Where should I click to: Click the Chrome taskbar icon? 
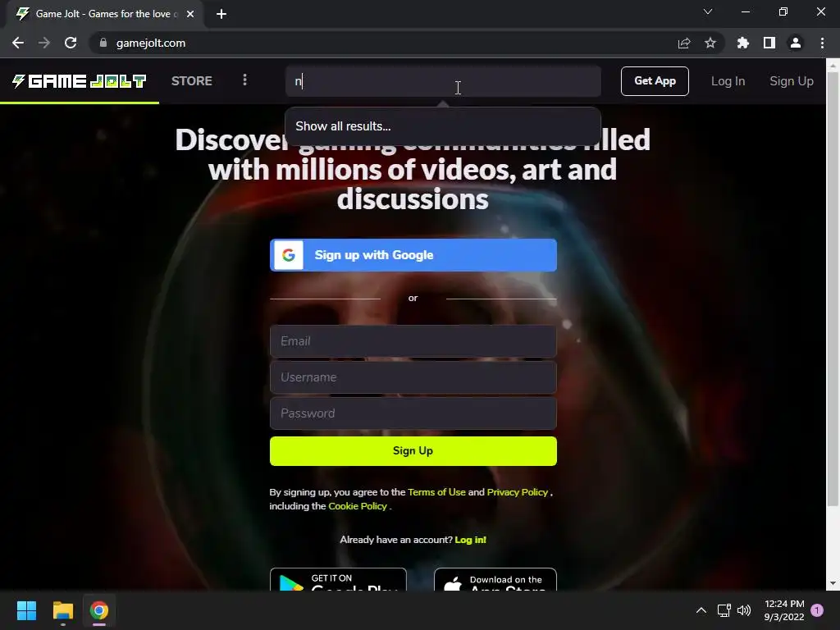coord(99,610)
